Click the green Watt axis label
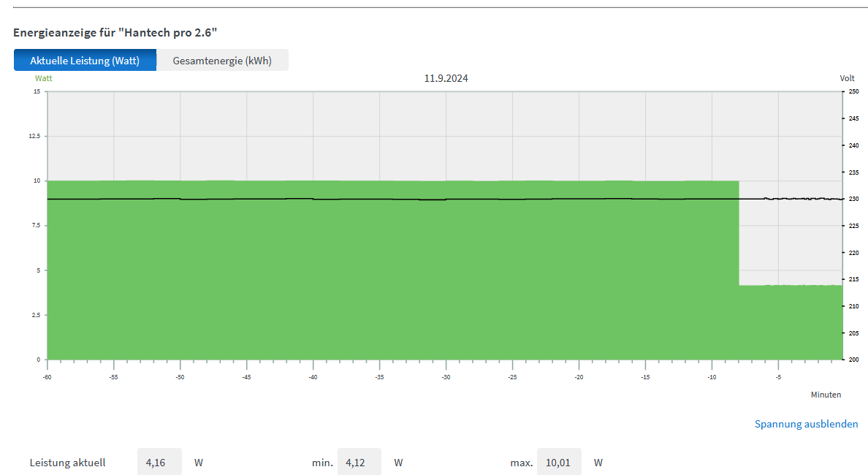This screenshot has width=868, height=475. [44, 79]
